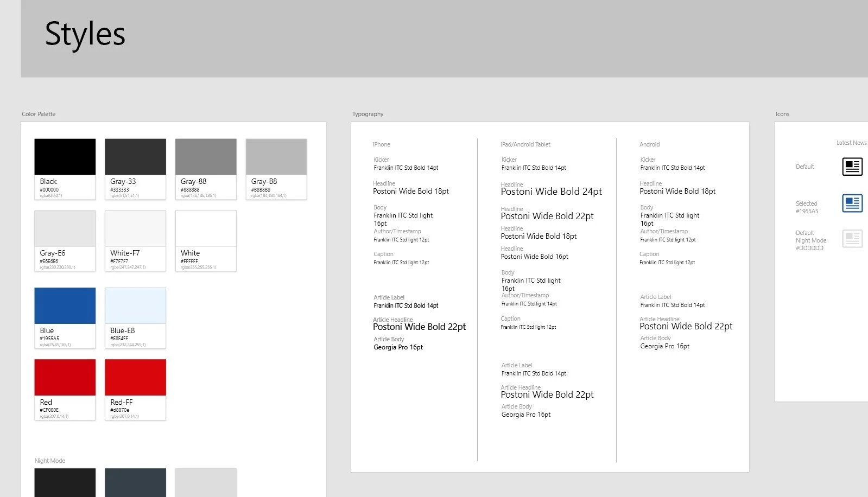Image resolution: width=868 pixels, height=497 pixels.
Task: Pick the Gray-B8 color swatch
Action: [x=276, y=169]
